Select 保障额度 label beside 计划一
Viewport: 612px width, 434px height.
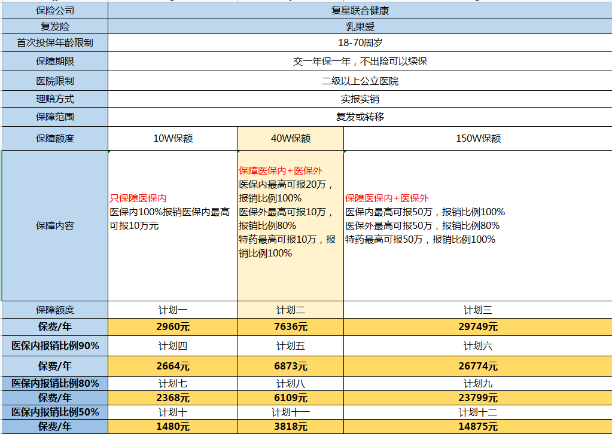tap(55, 310)
